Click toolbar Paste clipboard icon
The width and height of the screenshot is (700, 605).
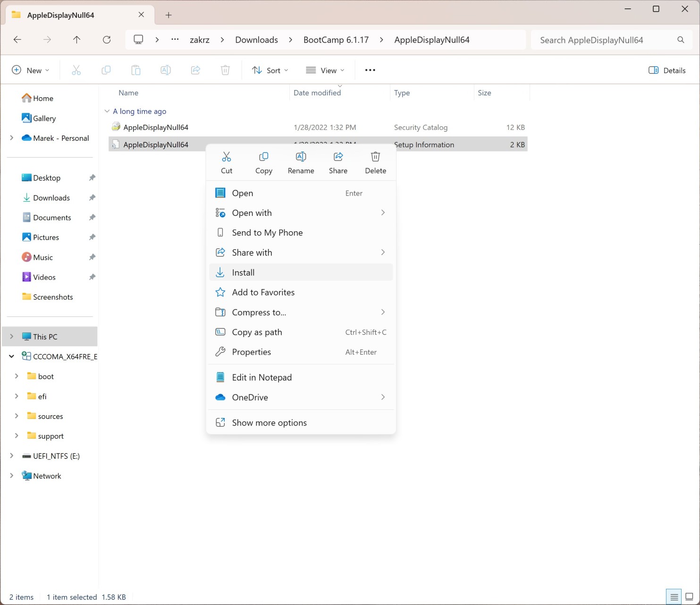pyautogui.click(x=136, y=70)
